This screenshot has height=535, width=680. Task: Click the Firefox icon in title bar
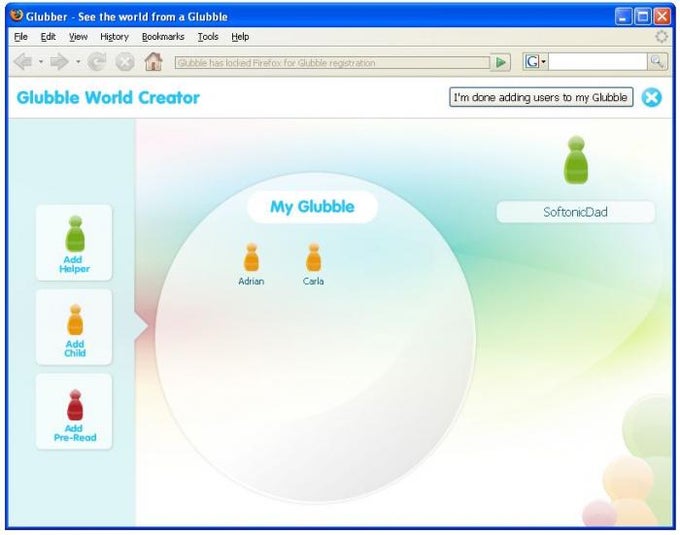(x=16, y=16)
